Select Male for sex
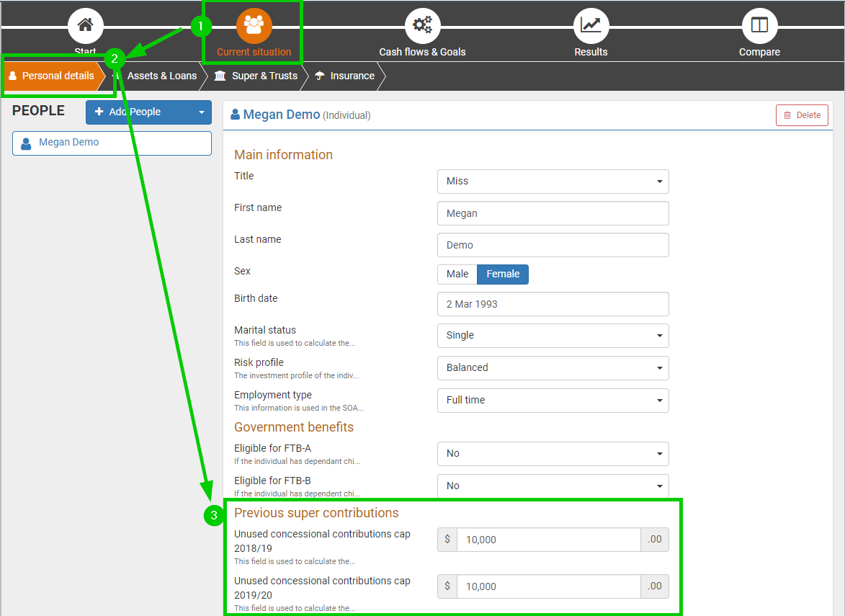 point(457,274)
